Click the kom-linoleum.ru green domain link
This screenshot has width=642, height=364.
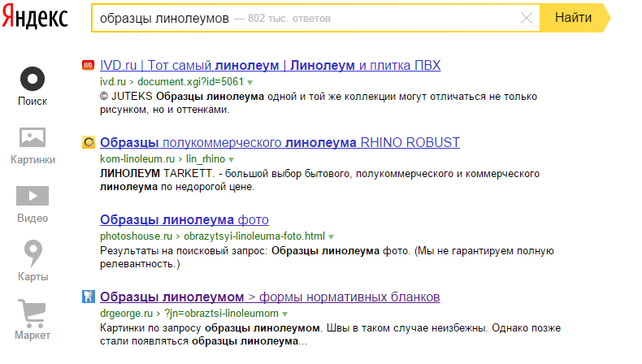(x=137, y=159)
